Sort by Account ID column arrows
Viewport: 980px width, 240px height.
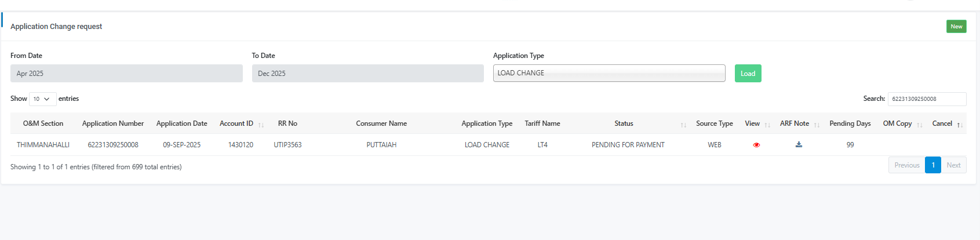261,125
